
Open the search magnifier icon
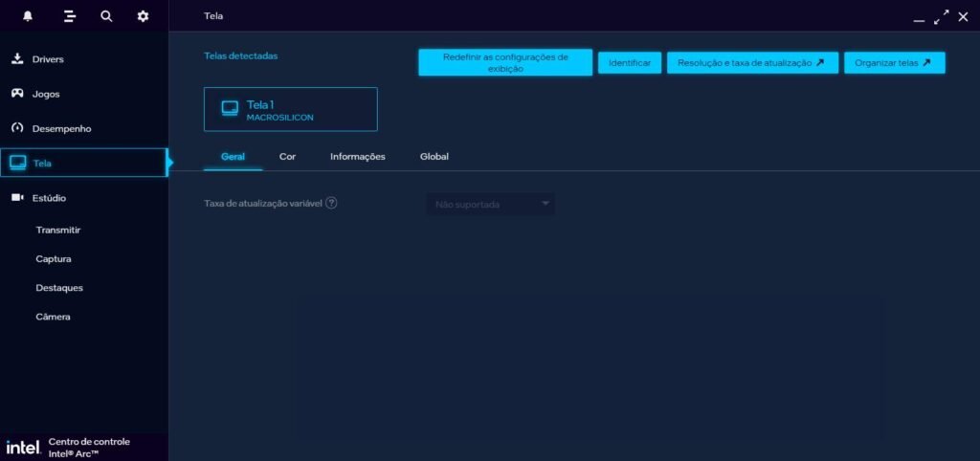106,16
